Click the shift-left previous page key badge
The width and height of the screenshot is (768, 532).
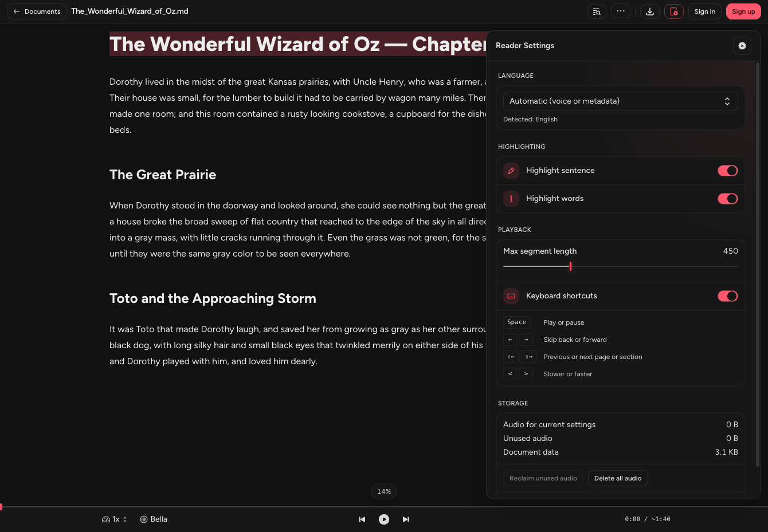(x=511, y=357)
